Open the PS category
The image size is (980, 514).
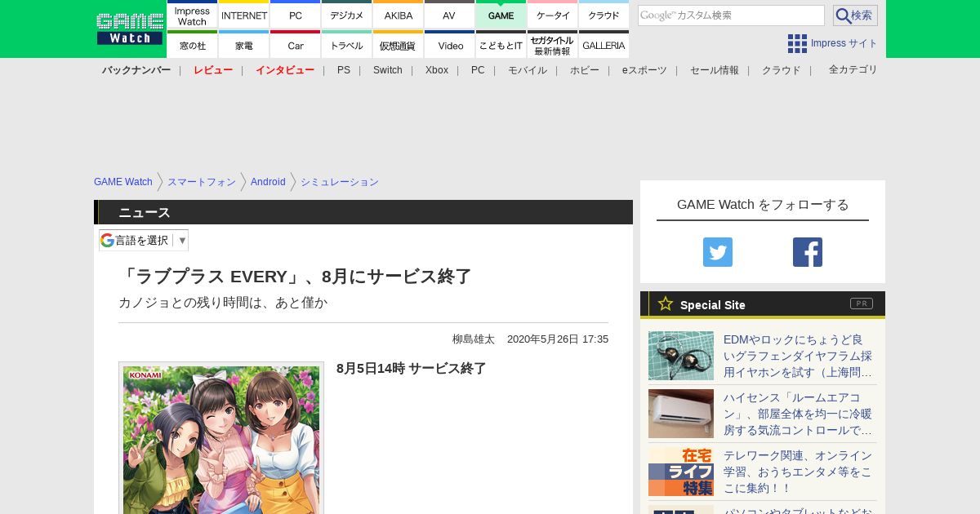(344, 70)
